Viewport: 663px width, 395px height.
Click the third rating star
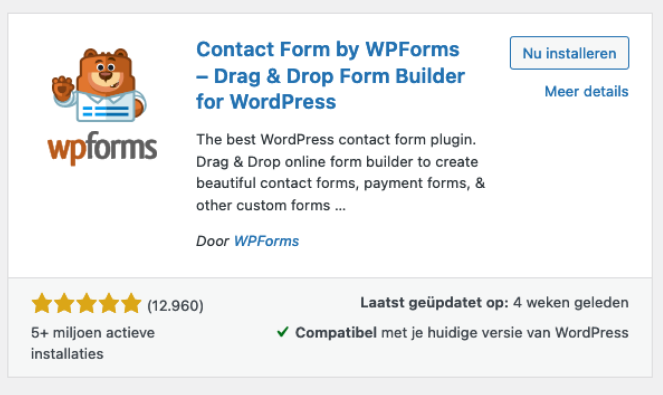click(x=86, y=303)
